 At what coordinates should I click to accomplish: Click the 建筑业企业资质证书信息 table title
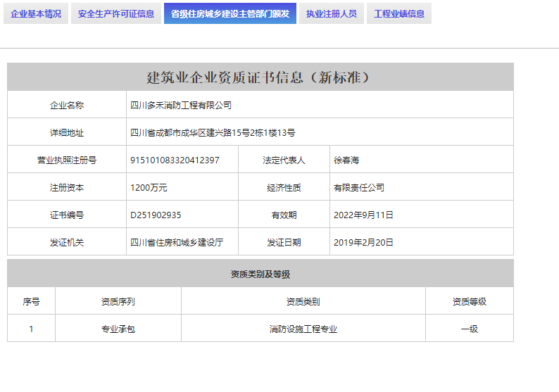coord(260,77)
